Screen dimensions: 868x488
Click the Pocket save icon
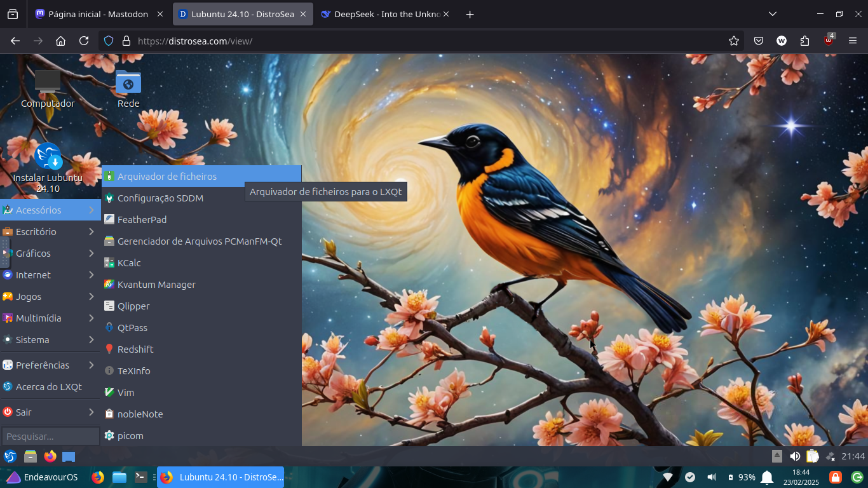(x=759, y=41)
